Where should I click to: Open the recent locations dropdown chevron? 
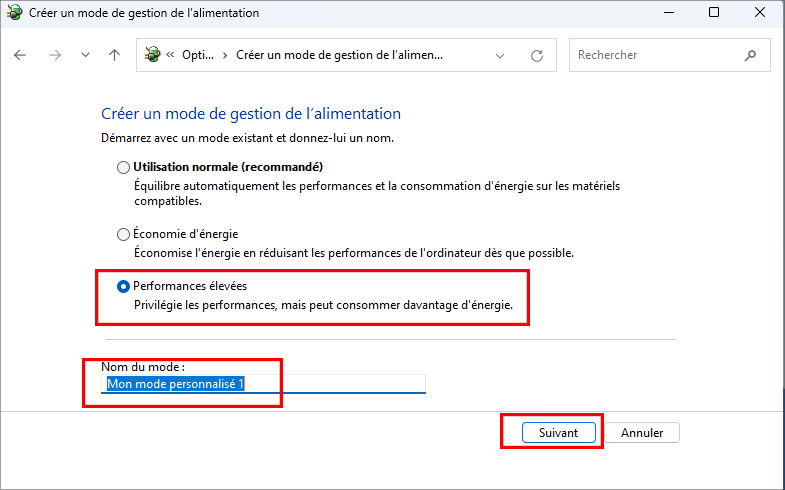(85, 55)
